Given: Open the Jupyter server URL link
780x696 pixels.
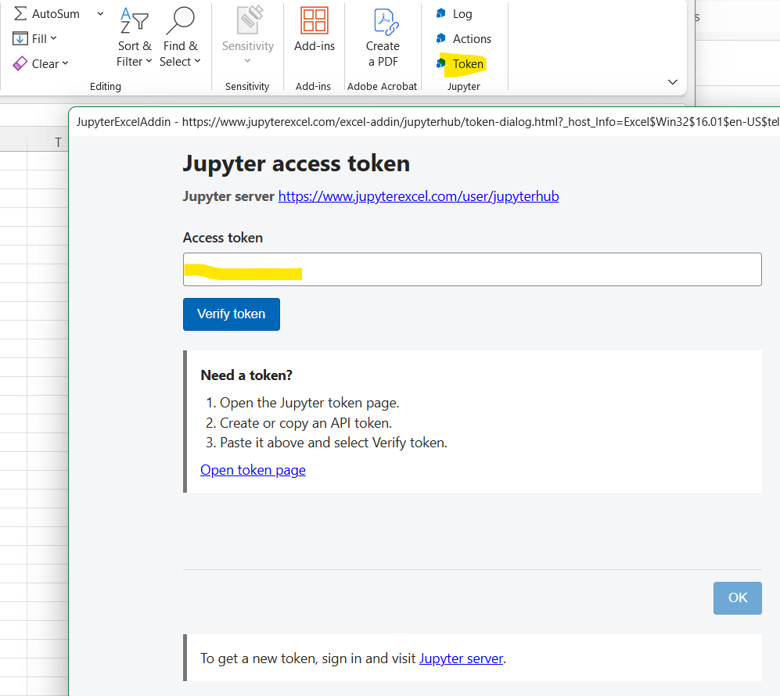Looking at the screenshot, I should (x=418, y=196).
